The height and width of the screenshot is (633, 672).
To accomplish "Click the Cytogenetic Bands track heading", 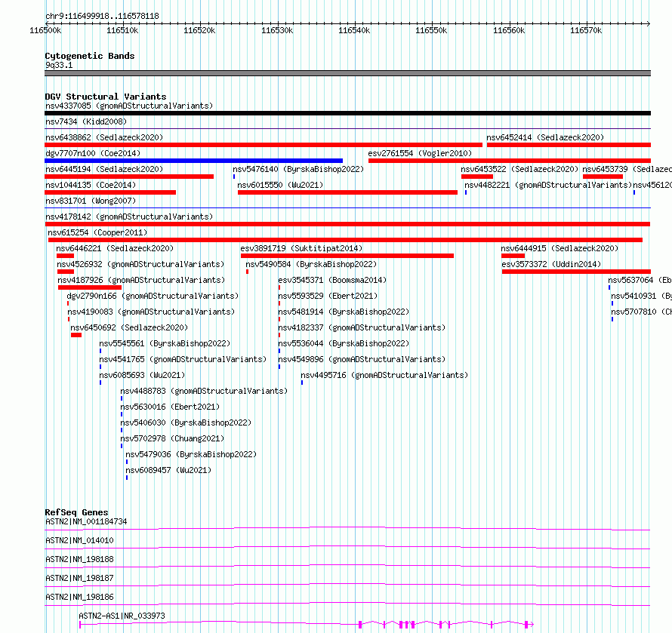I will (x=90, y=56).
